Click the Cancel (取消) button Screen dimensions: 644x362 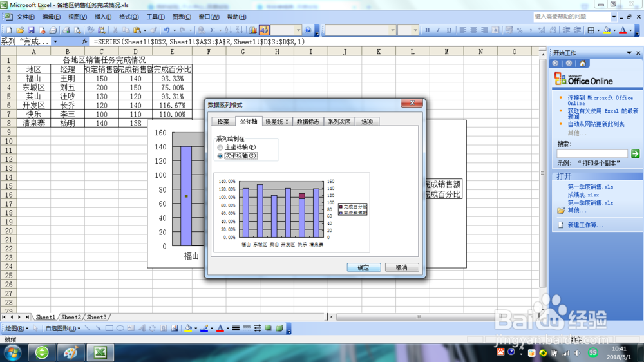(x=402, y=267)
